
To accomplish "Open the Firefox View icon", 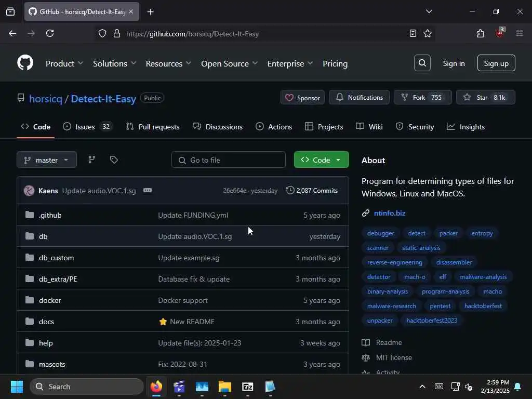I will coord(10,11).
